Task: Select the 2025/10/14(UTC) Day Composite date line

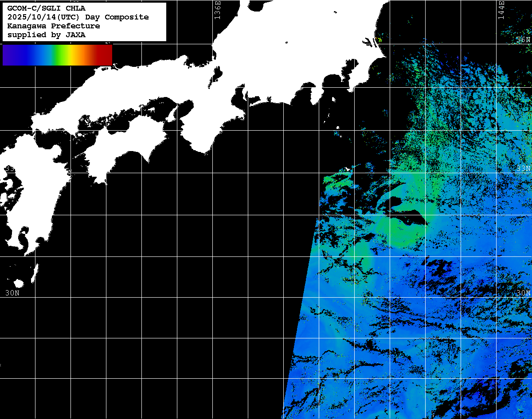Action: (x=78, y=17)
